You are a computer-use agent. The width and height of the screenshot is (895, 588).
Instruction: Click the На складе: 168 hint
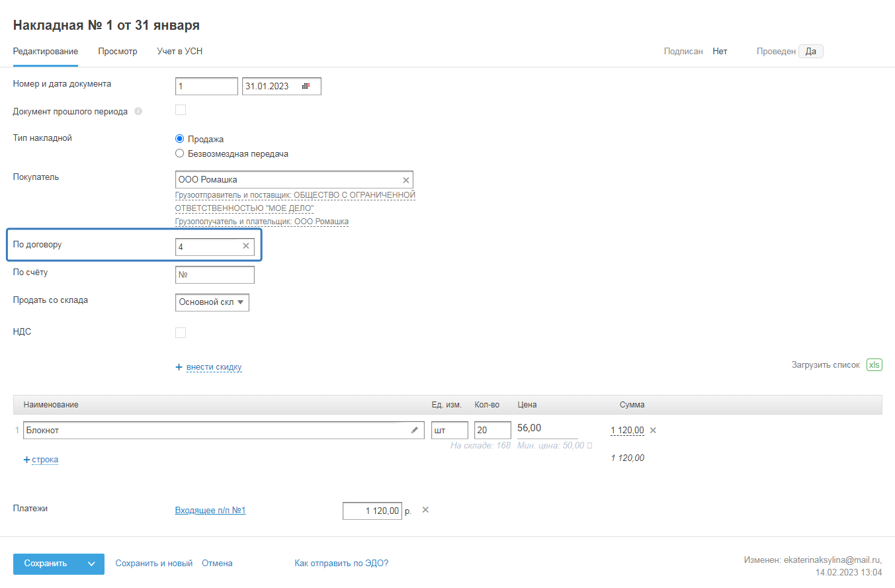pyautogui.click(x=480, y=446)
